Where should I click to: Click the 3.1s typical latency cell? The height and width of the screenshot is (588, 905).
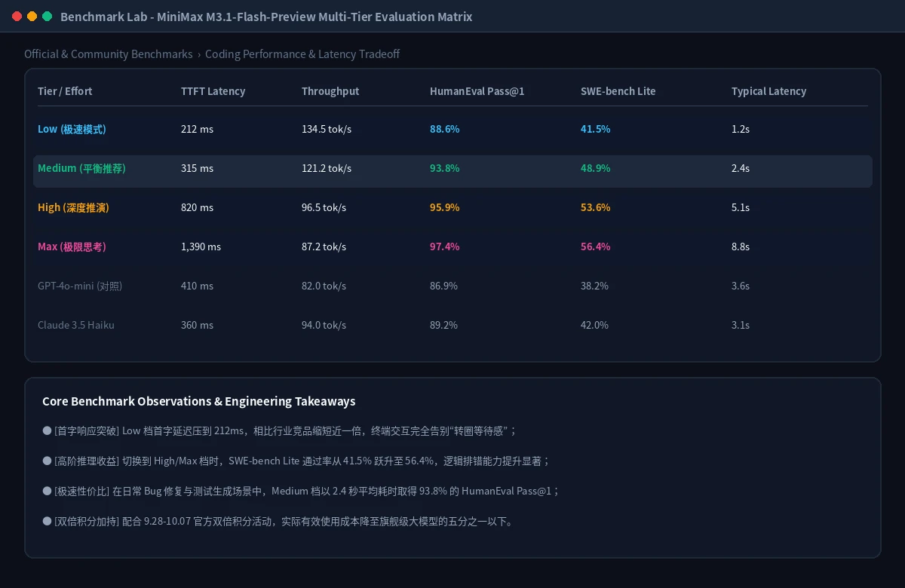coord(741,325)
